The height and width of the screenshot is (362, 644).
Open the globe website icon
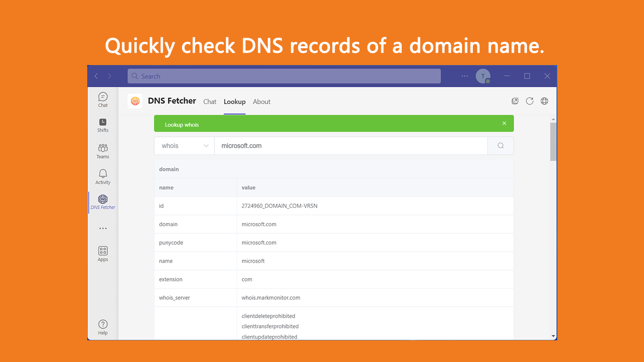(x=544, y=101)
